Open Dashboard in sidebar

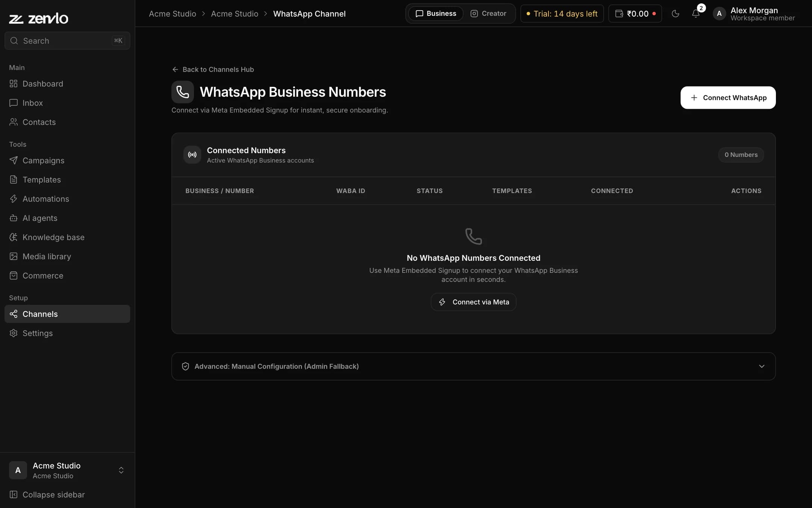coord(67,84)
